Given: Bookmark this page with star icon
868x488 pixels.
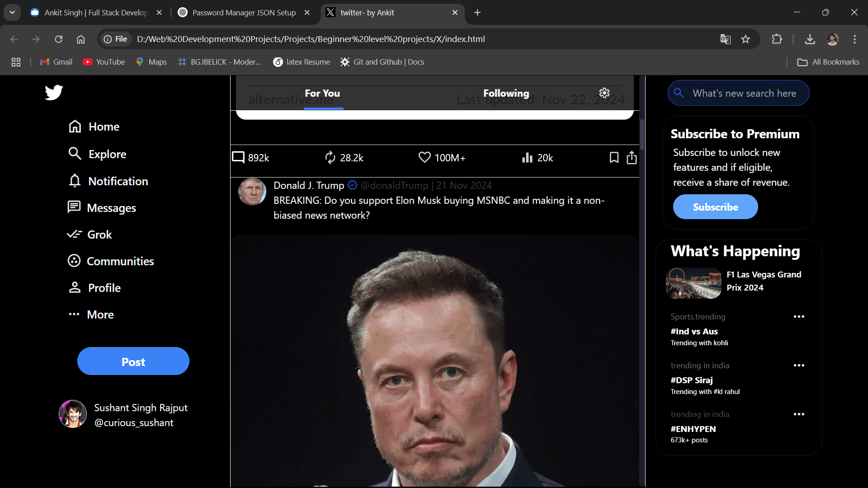Looking at the screenshot, I should coord(745,39).
